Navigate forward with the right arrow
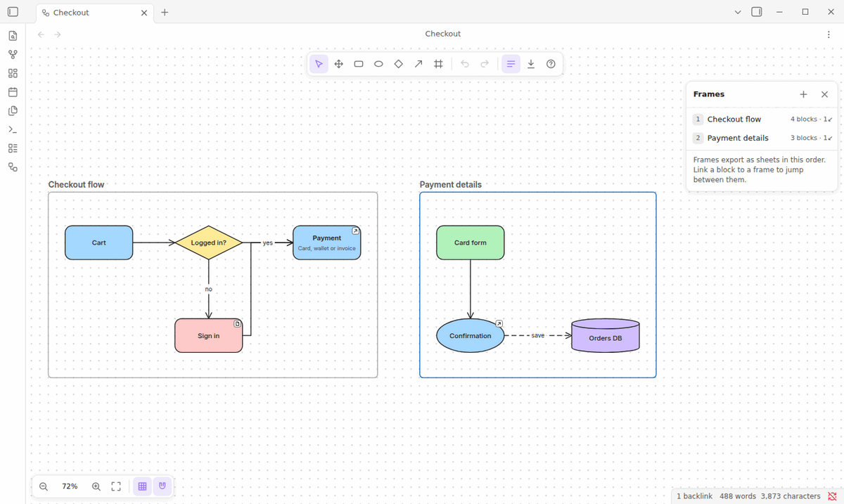Screen dimensions: 844x504 (58, 34)
